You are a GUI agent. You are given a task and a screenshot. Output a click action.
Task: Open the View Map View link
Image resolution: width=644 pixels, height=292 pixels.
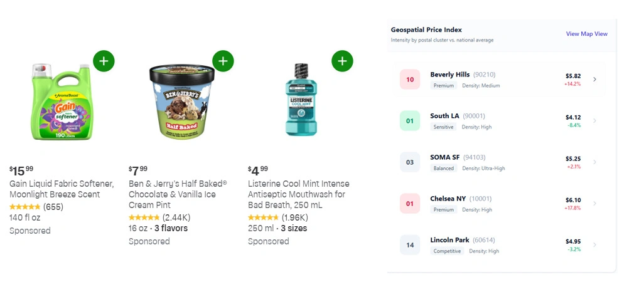pyautogui.click(x=586, y=34)
